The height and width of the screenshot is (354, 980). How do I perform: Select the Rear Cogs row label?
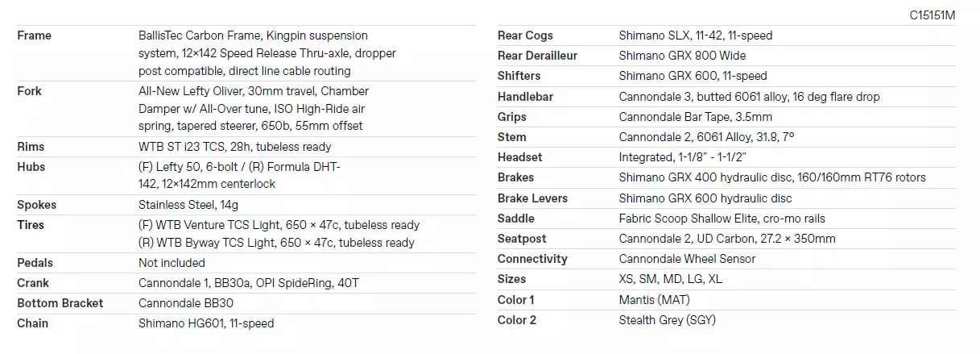pos(525,35)
